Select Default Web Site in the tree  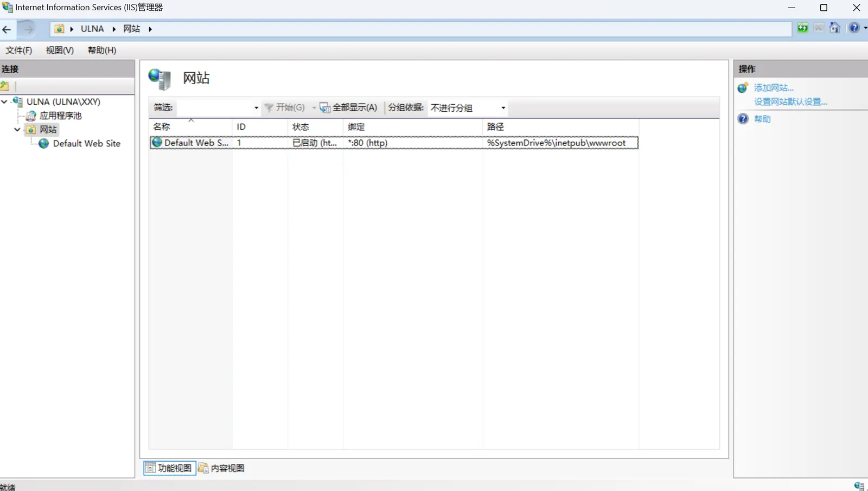(x=86, y=144)
